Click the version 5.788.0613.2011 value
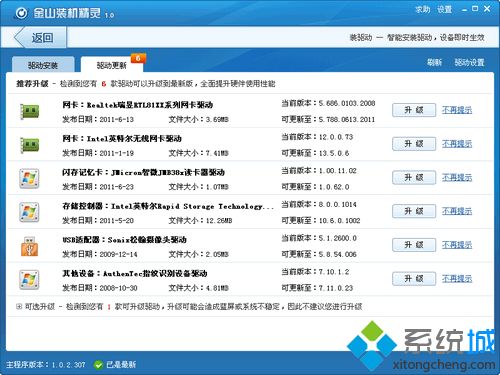The image size is (500, 375). [347, 120]
